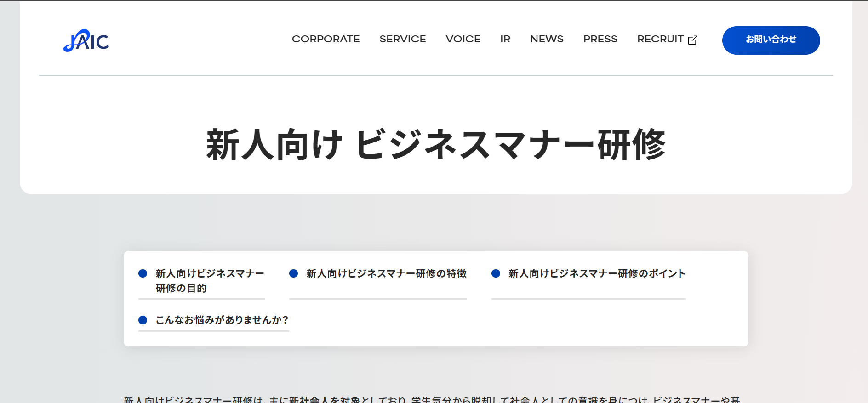Click the JAIC logo in the header
The width and height of the screenshot is (868, 403).
pyautogui.click(x=86, y=40)
